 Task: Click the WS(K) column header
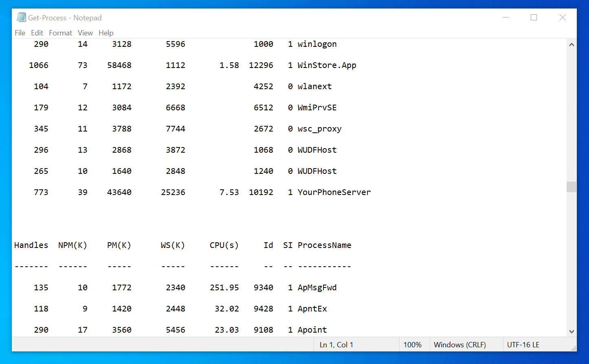[173, 245]
